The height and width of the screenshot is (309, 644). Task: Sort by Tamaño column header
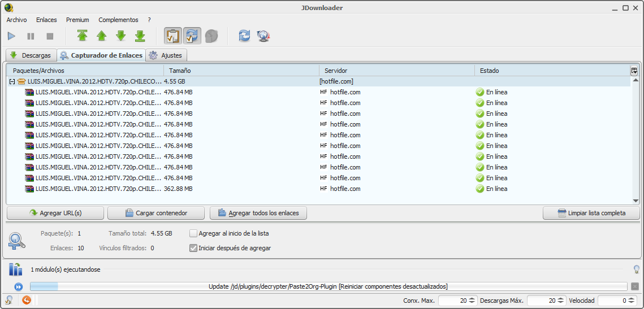tap(241, 71)
